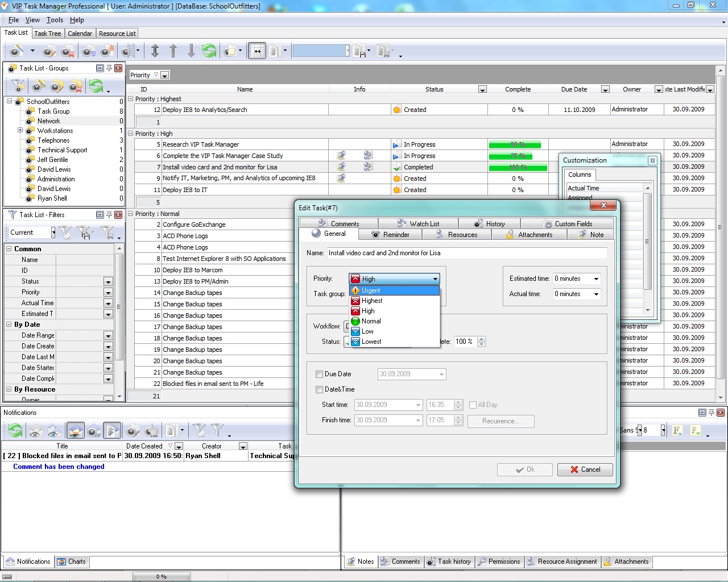Click the task Name input field
Image resolution: width=728 pixels, height=582 pixels.
466,253
